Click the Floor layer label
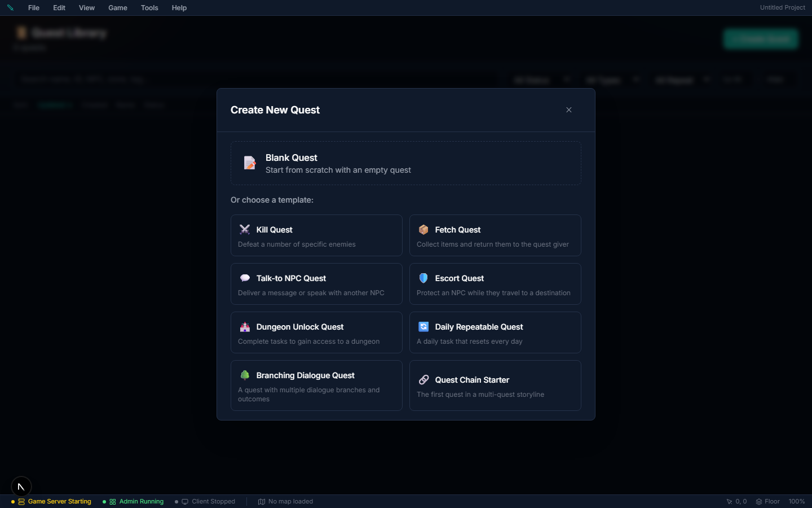This screenshot has width=812, height=508. [x=772, y=501]
